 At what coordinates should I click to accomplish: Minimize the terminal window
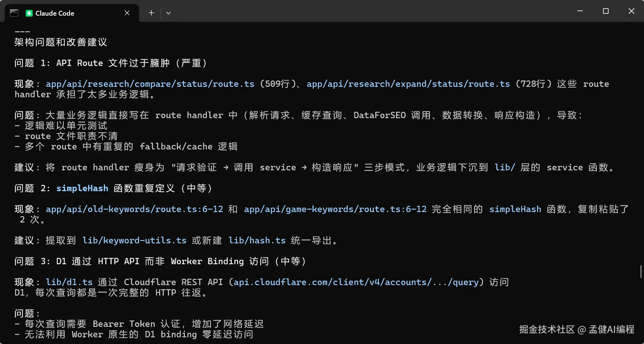pos(580,11)
